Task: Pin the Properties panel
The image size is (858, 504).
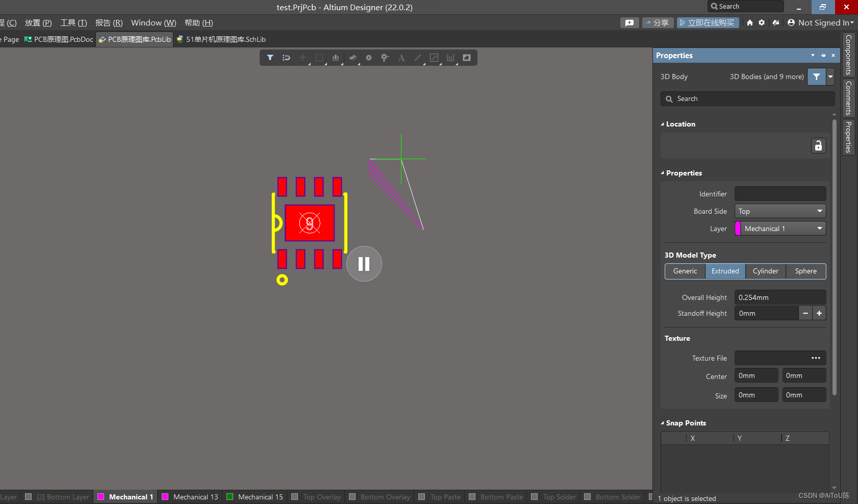Action: (823, 55)
